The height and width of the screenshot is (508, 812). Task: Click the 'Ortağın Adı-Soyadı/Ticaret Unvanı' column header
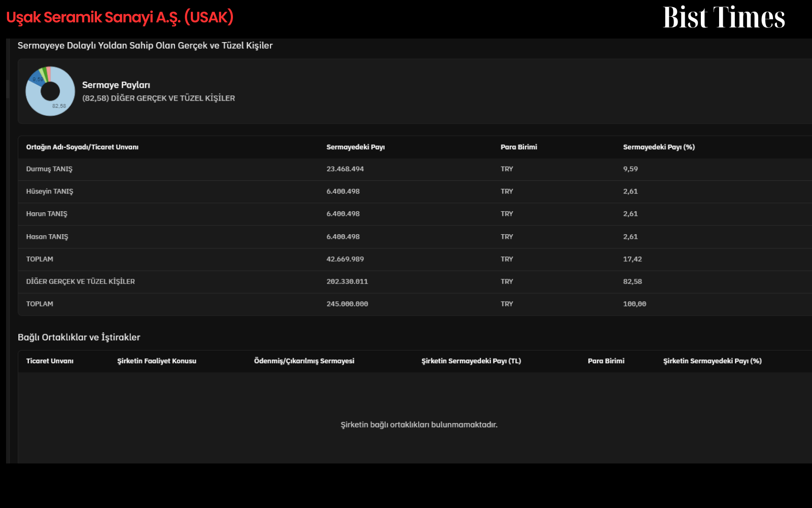click(x=82, y=147)
